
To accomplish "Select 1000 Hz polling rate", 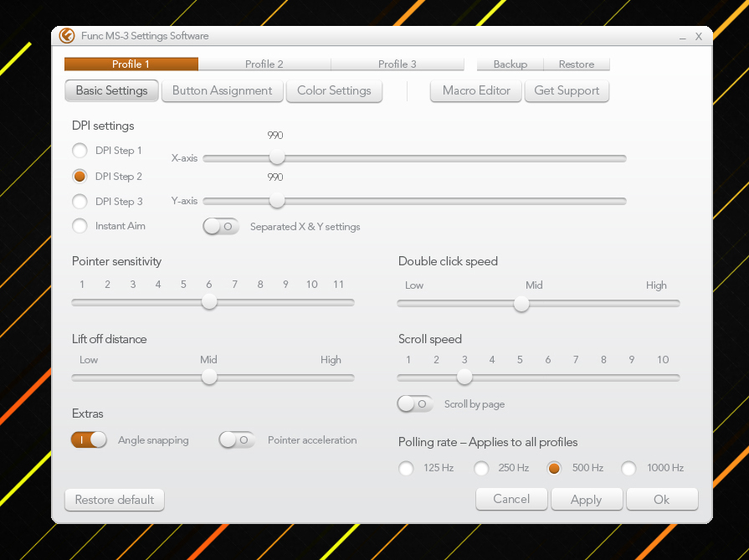I will point(628,468).
